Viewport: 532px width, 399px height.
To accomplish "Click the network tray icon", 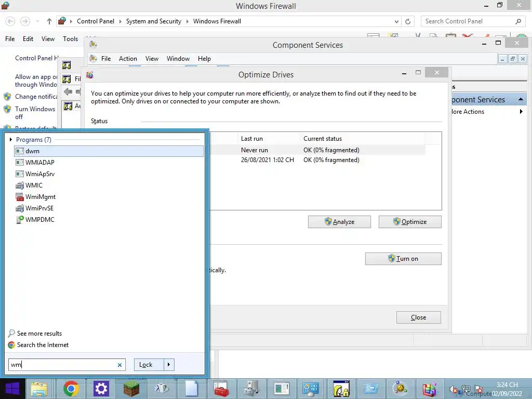I will (466, 390).
